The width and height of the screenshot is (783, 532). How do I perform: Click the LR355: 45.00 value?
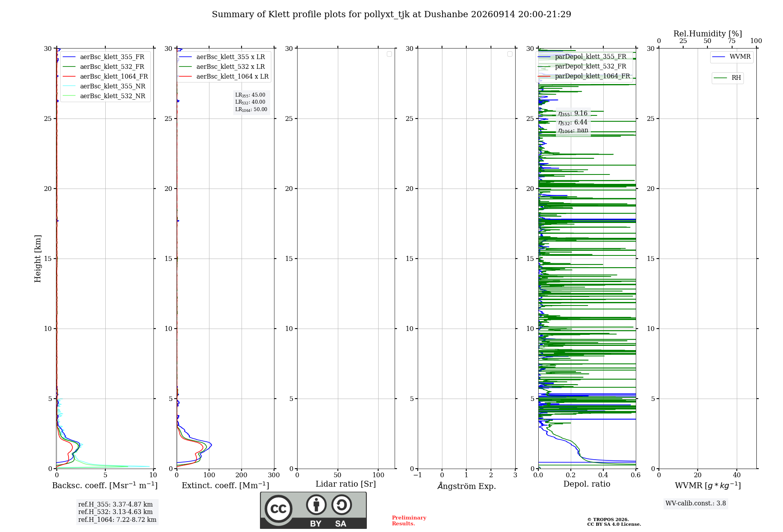tap(250, 95)
